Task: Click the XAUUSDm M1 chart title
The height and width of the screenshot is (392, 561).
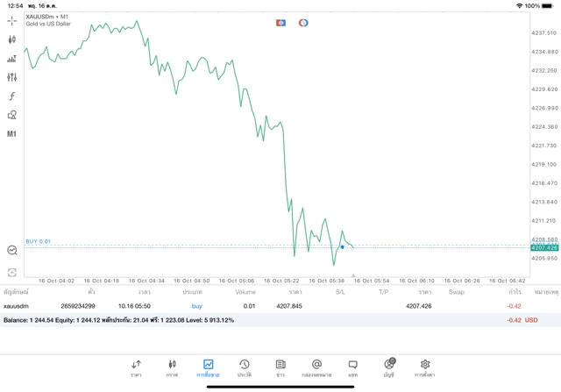Action: tap(48, 18)
